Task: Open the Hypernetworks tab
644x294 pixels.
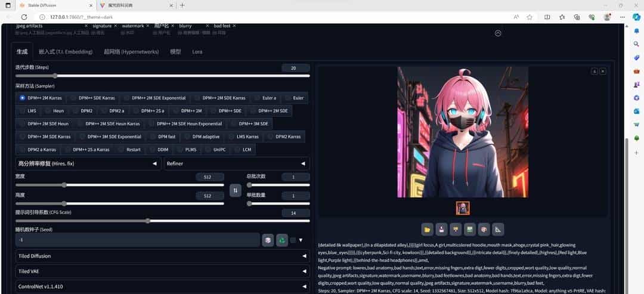Action: (x=131, y=52)
